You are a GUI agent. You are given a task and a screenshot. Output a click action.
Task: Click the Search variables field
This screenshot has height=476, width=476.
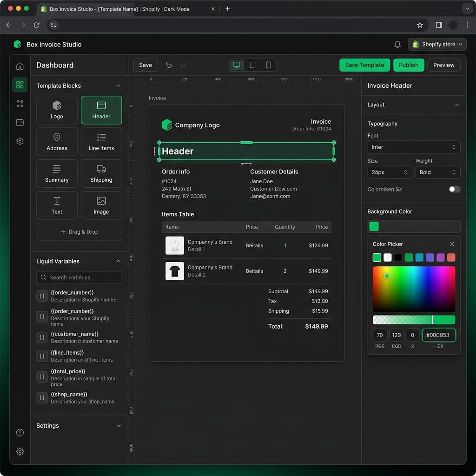point(79,277)
